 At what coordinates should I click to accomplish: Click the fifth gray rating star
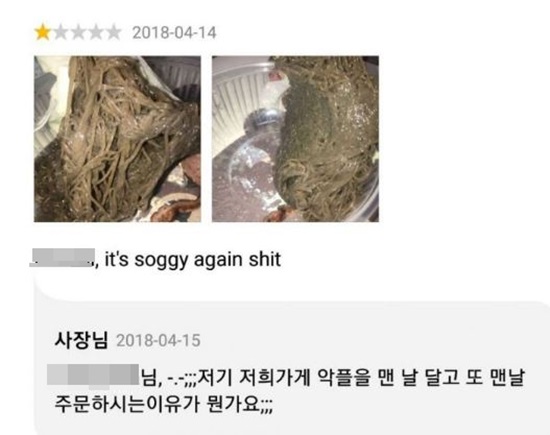coord(113,32)
